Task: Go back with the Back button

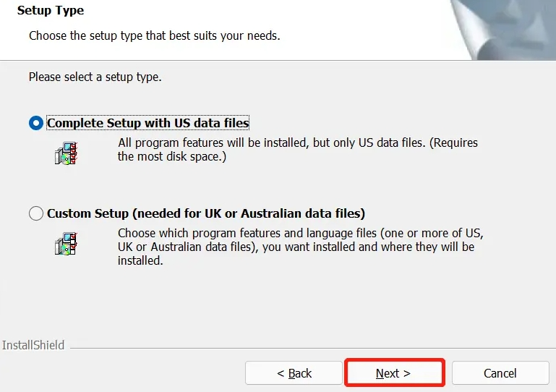Action: [294, 373]
